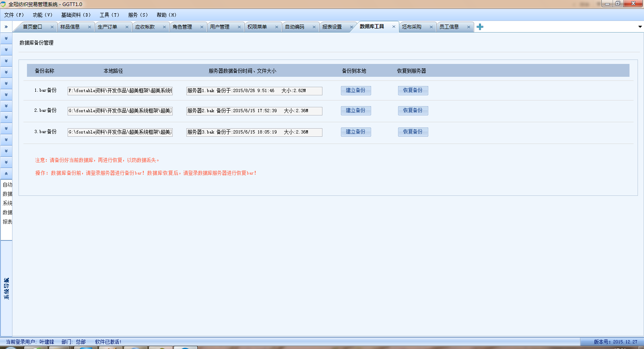Close the 生产订单 tab
This screenshot has width=644, height=349.
(127, 27)
